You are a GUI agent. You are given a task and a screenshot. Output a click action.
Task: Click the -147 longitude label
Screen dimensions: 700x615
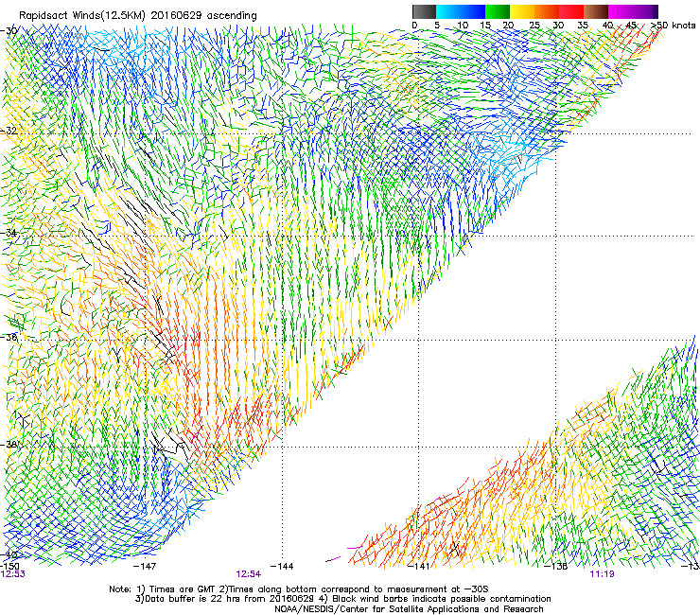pos(145,566)
